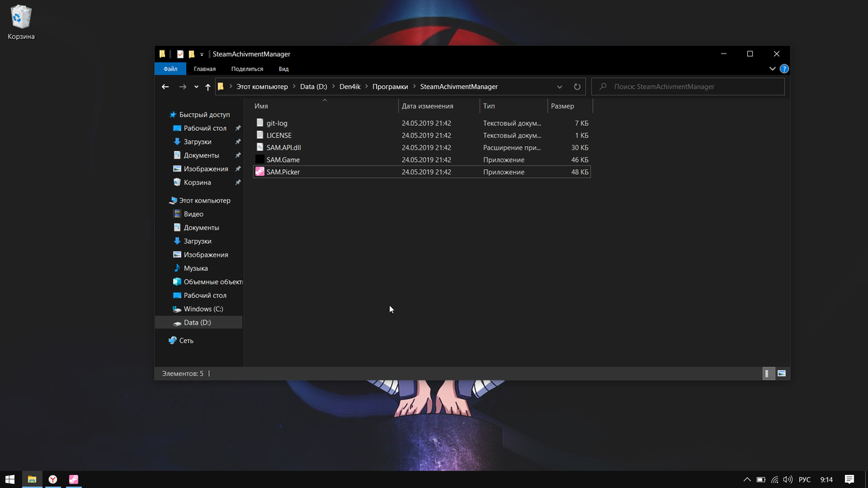Open pinned Загрузки under Quick access
This screenshot has height=488, width=868.
click(197, 142)
